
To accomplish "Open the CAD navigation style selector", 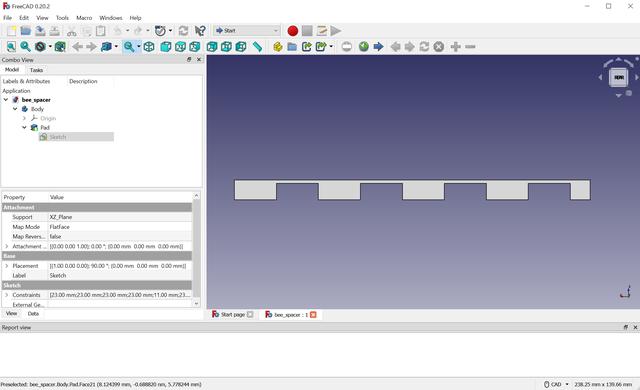I will click(x=557, y=384).
